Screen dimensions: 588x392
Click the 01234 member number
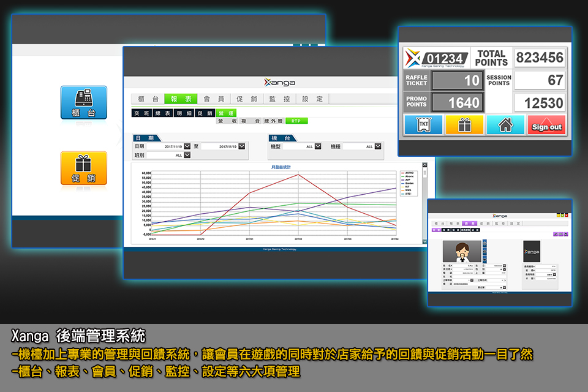click(445, 59)
